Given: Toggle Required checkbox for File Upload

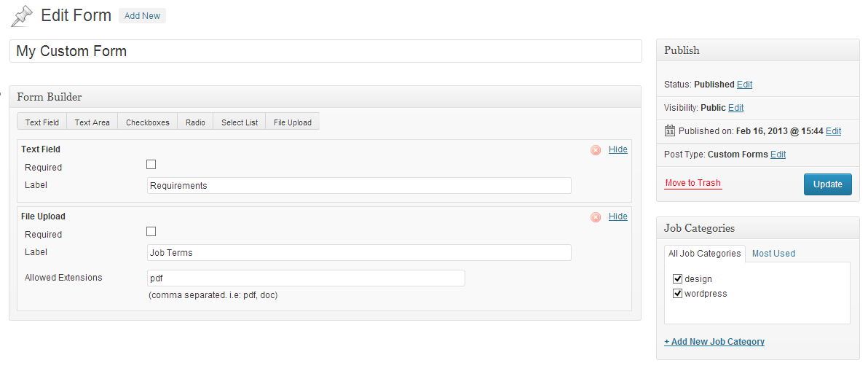Looking at the screenshot, I should pos(151,232).
